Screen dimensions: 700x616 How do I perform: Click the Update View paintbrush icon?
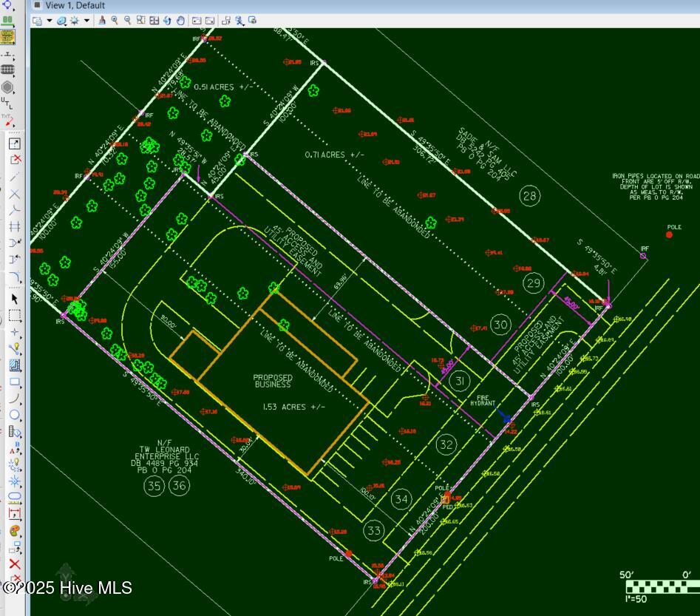pyautogui.click(x=102, y=21)
